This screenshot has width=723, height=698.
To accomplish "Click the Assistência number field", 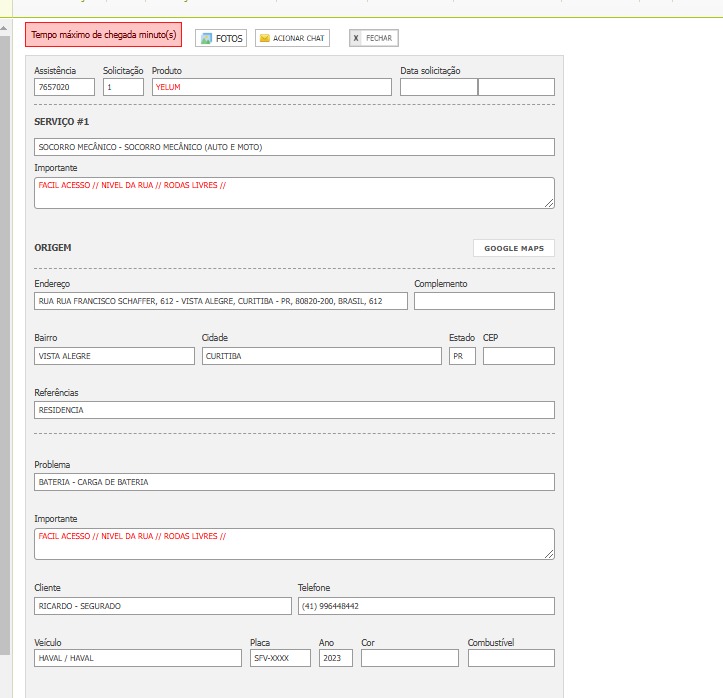I will (x=64, y=87).
